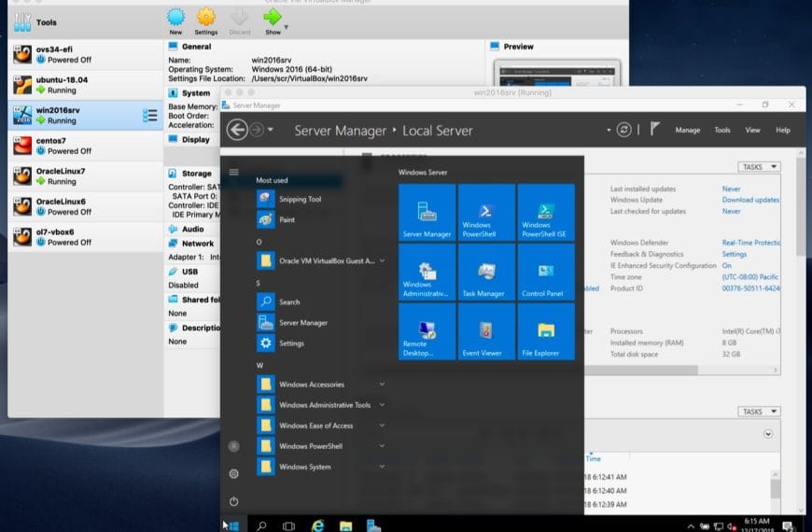Viewport: 812px width, 532px height.
Task: Click the Real-Time Protection link
Action: coord(751,243)
